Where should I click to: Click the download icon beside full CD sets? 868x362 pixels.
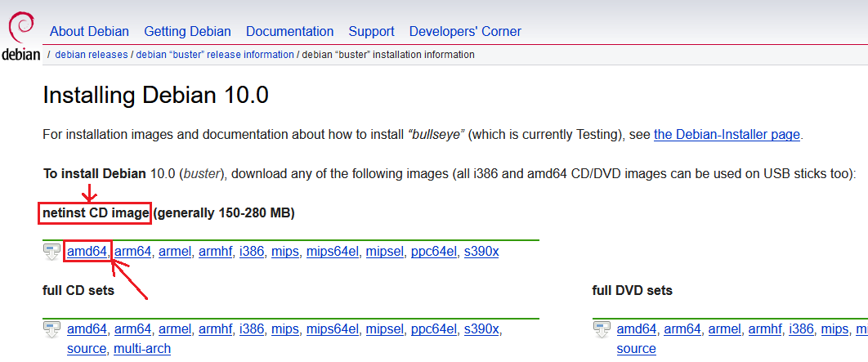click(51, 329)
